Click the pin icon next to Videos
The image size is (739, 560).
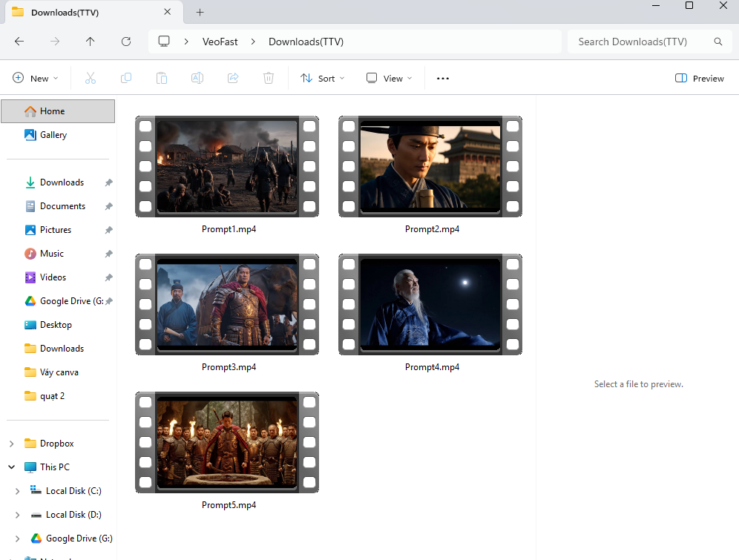point(109,277)
